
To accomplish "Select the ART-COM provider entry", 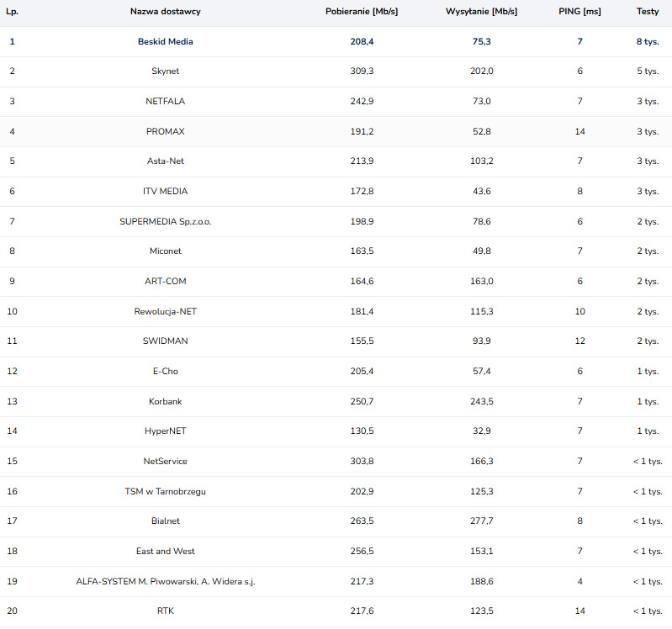I will (165, 282).
